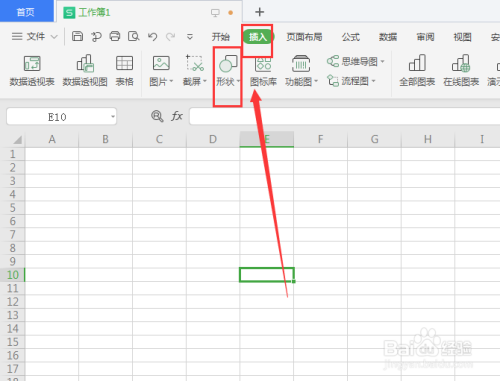Expand the 截屏 dropdown arrow

tap(205, 81)
